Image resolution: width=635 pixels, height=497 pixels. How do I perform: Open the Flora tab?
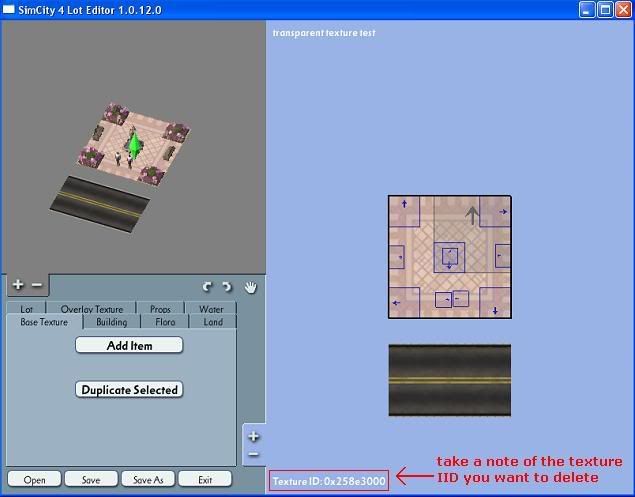(x=165, y=322)
